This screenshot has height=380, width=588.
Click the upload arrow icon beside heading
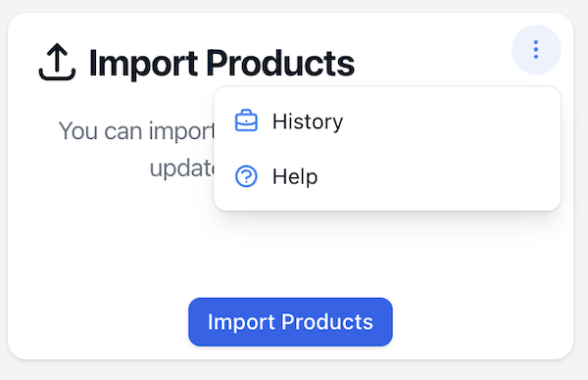pos(57,62)
